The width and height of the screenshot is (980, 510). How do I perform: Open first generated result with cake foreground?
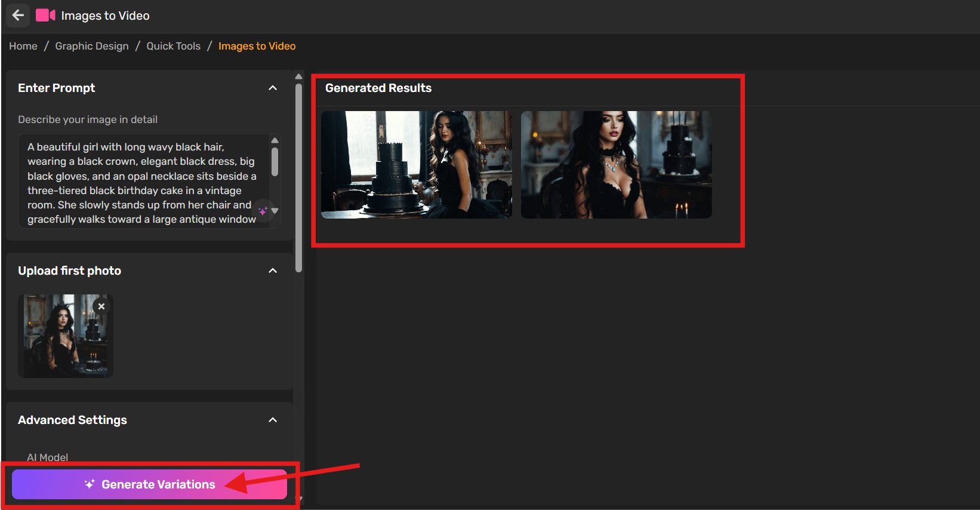[417, 165]
